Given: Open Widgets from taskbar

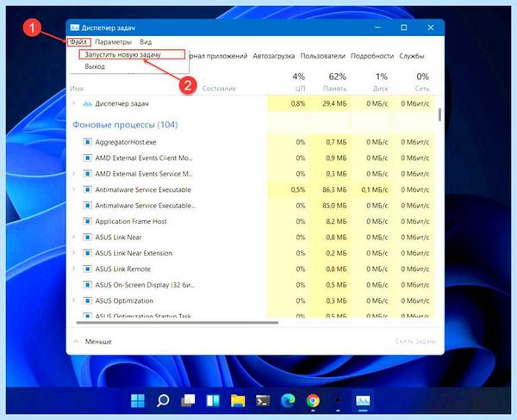Looking at the screenshot, I should click(x=213, y=400).
